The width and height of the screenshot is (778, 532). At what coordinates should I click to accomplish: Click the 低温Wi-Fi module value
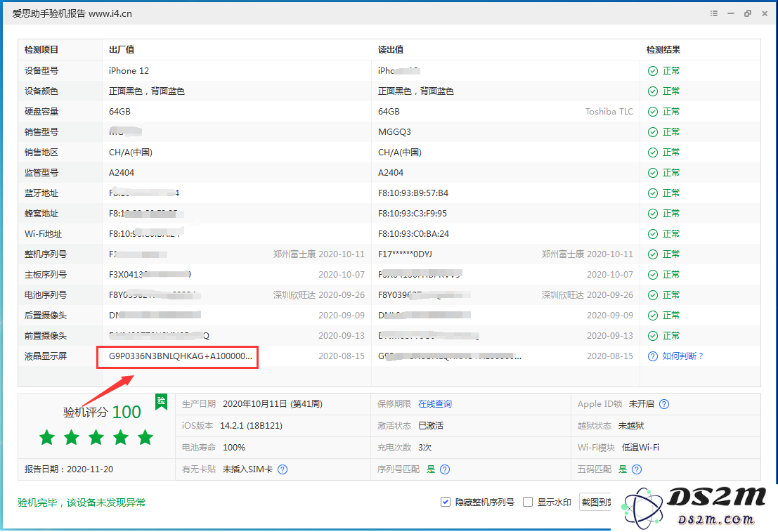(640, 448)
